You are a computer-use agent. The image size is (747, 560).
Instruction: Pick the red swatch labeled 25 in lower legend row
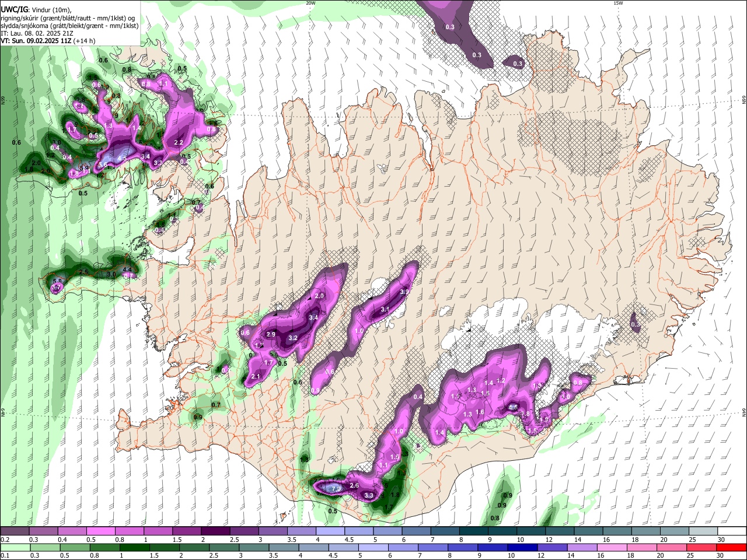(702, 547)
